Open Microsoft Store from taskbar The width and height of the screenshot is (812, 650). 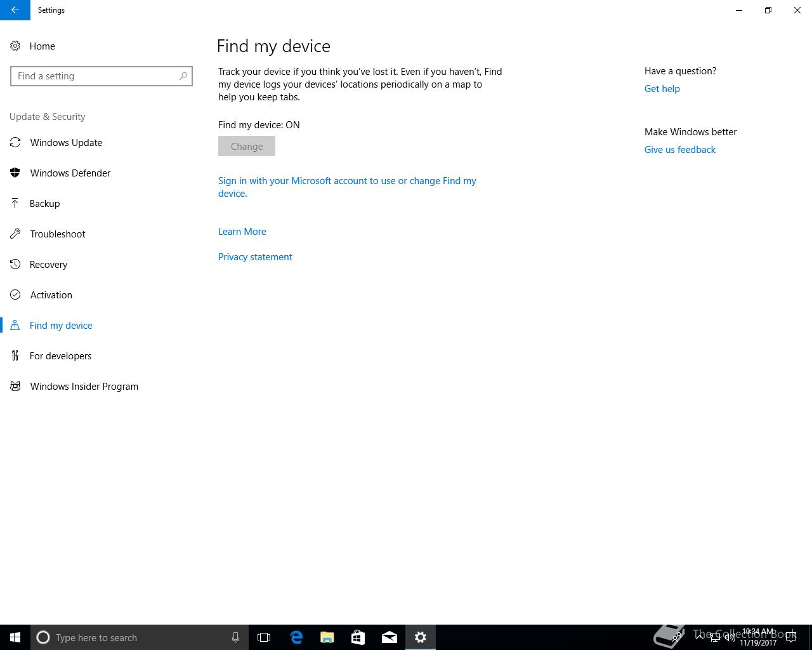(x=358, y=637)
